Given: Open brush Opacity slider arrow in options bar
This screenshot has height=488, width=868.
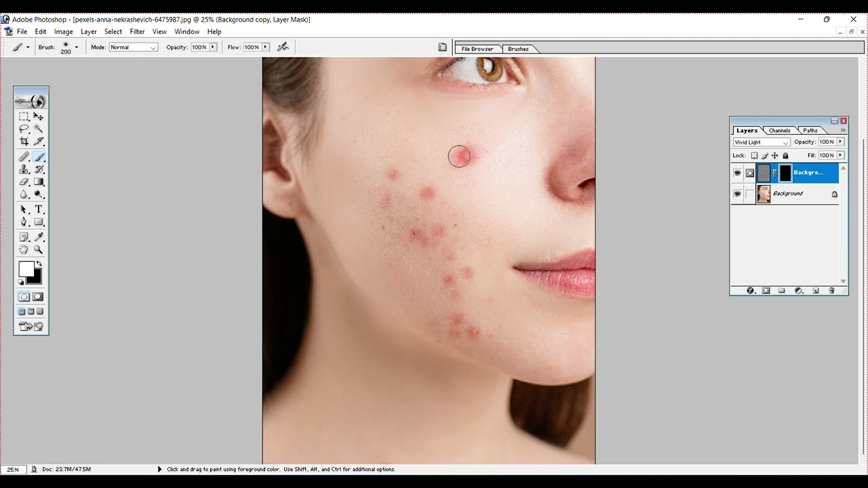Looking at the screenshot, I should [x=213, y=47].
